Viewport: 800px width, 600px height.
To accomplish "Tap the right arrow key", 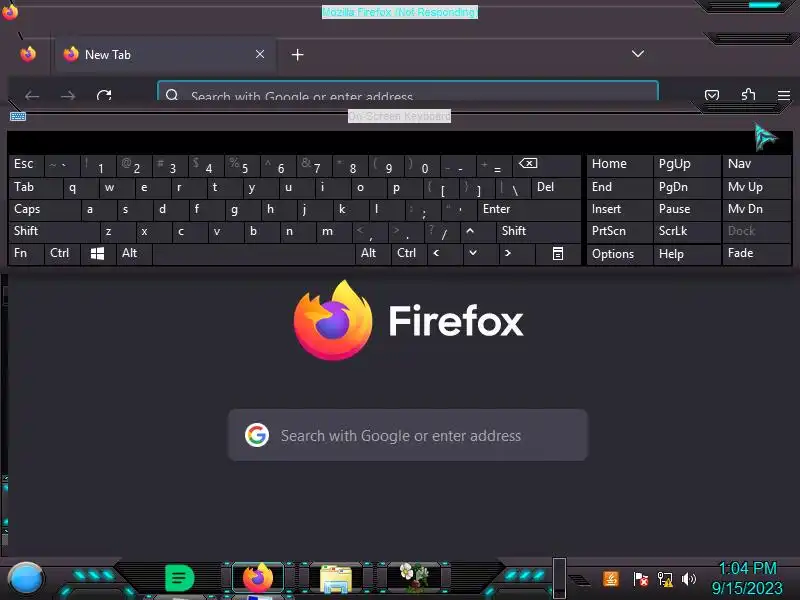I will click(x=516, y=254).
